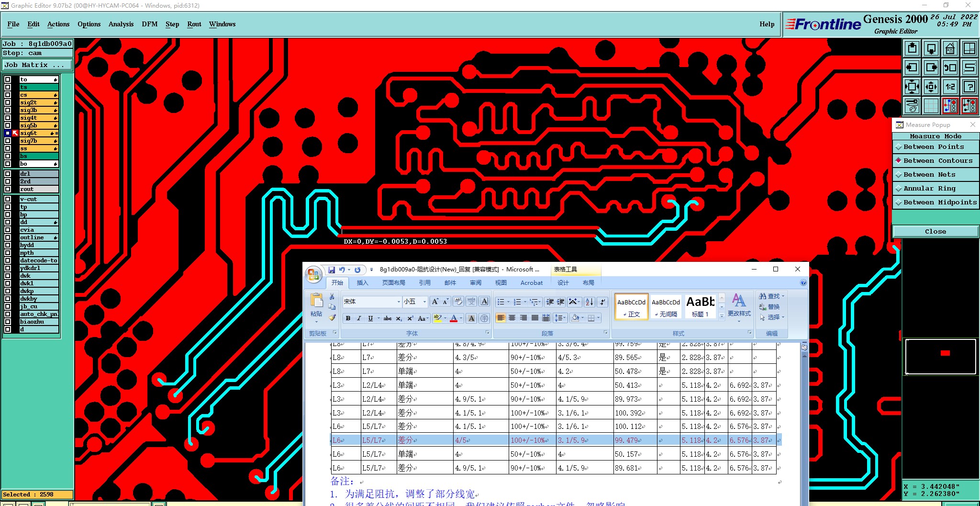This screenshot has width=980, height=506.
Task: Click Close in Measure Popup
Action: [x=935, y=232]
